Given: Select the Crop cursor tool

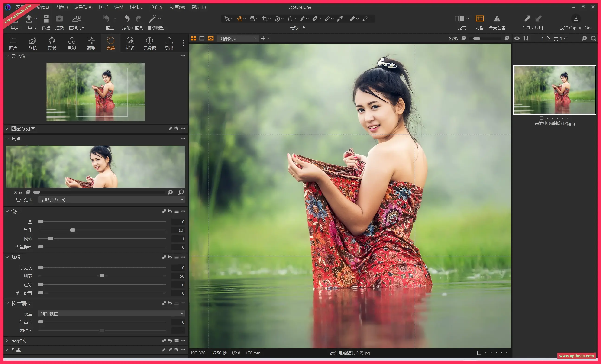Looking at the screenshot, I should click(265, 19).
